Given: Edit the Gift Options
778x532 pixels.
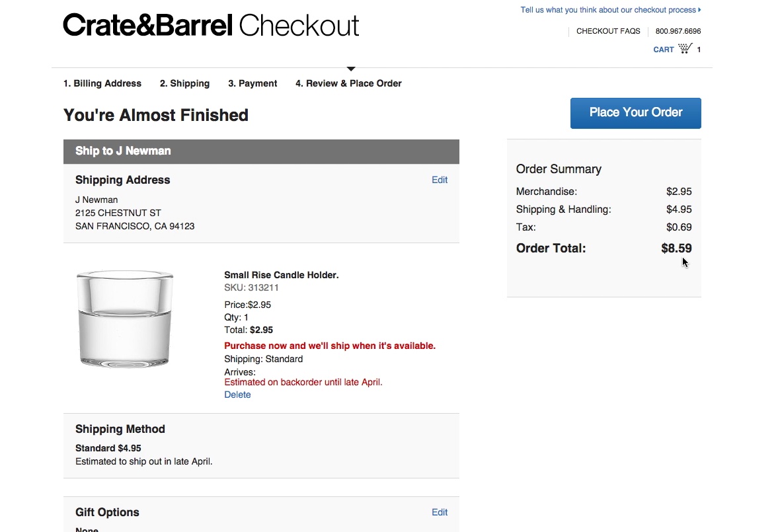Looking at the screenshot, I should click(440, 512).
